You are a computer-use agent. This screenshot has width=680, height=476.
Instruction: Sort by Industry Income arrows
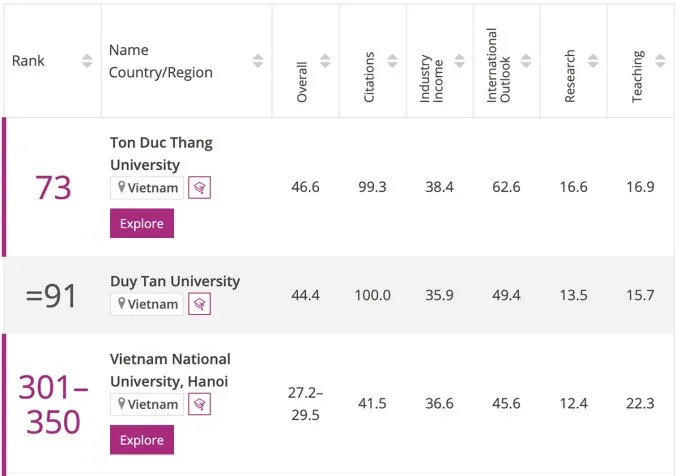[460, 61]
